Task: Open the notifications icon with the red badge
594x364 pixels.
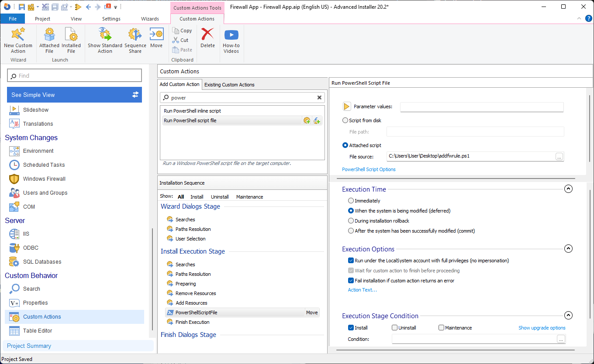Action: click(107, 7)
